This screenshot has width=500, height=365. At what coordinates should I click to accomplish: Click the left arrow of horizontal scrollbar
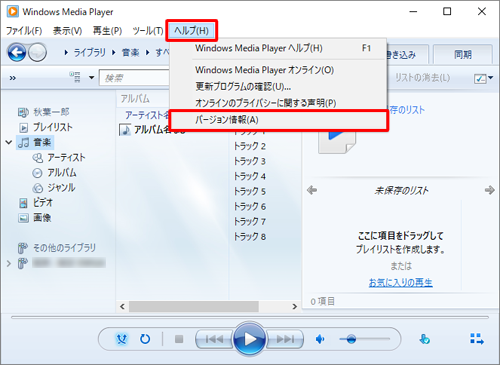click(122, 306)
